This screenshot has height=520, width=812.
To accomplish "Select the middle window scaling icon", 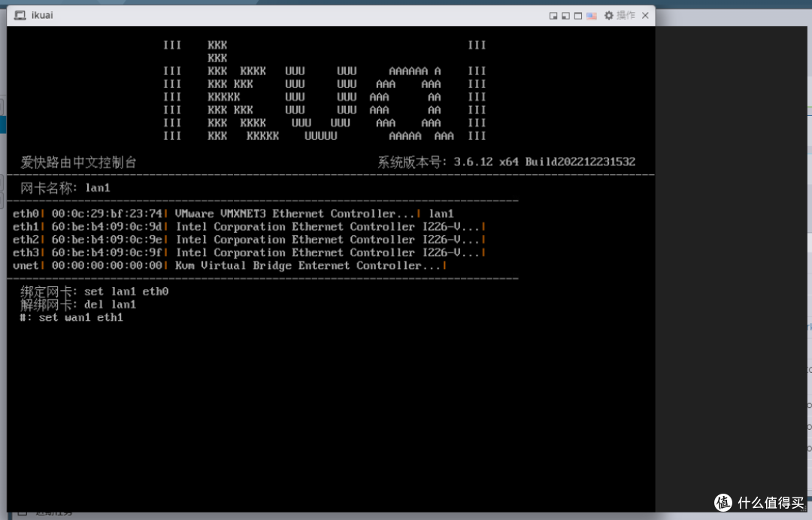I will [x=565, y=16].
